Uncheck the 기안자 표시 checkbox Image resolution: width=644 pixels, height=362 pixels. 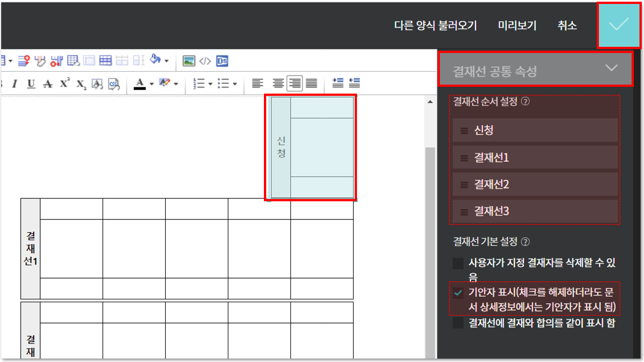click(458, 292)
